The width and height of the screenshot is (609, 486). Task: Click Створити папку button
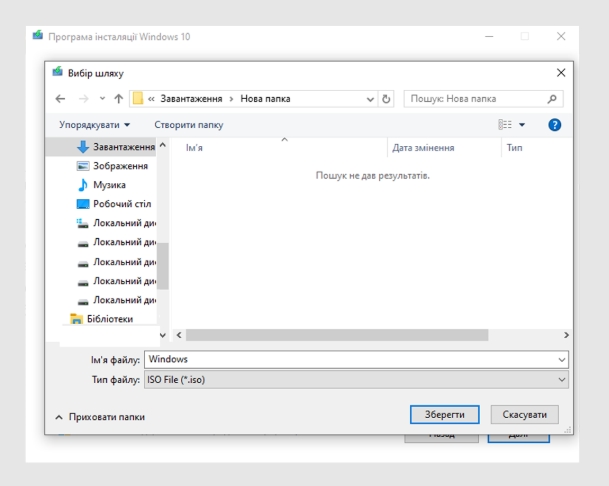189,125
